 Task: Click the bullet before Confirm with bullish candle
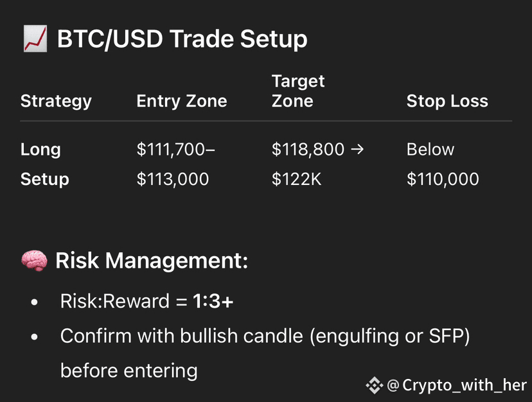point(34,336)
